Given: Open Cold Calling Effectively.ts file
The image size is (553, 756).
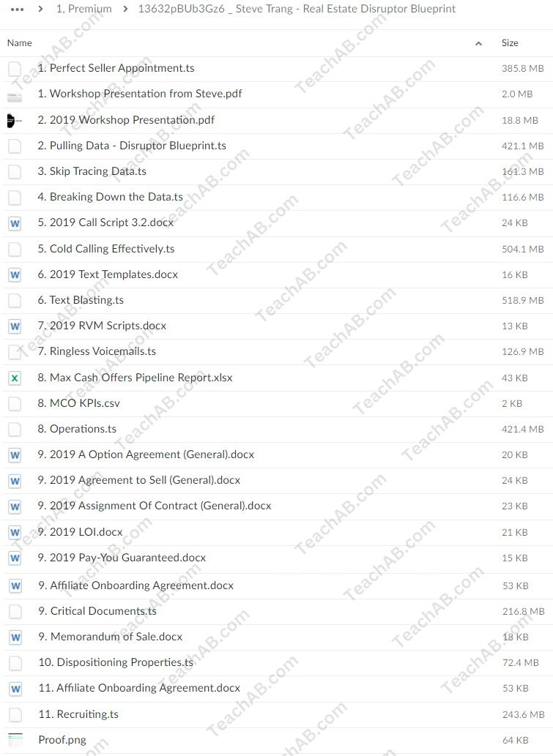Looking at the screenshot, I should tap(112, 249).
